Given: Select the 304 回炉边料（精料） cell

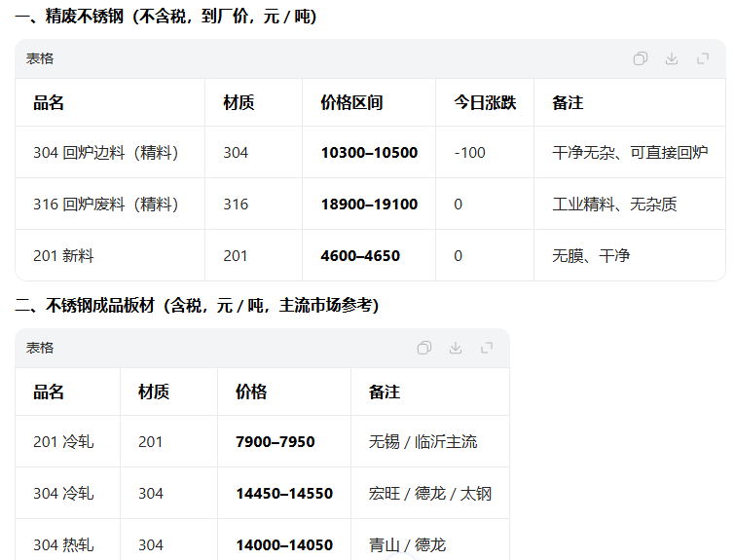Looking at the screenshot, I should [106, 153].
